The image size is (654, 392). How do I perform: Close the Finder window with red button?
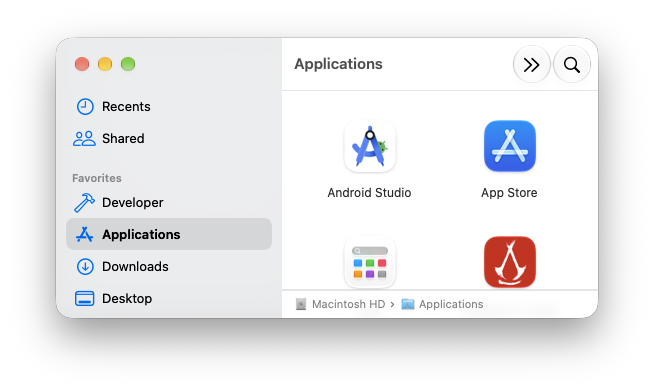pos(82,64)
